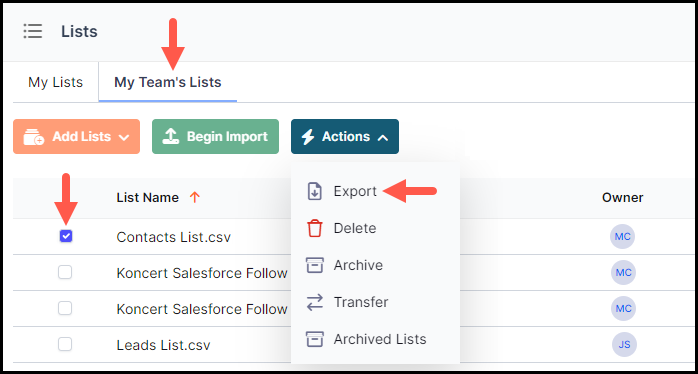Click the Owner column header
This screenshot has height=374, width=698.
[x=623, y=198]
